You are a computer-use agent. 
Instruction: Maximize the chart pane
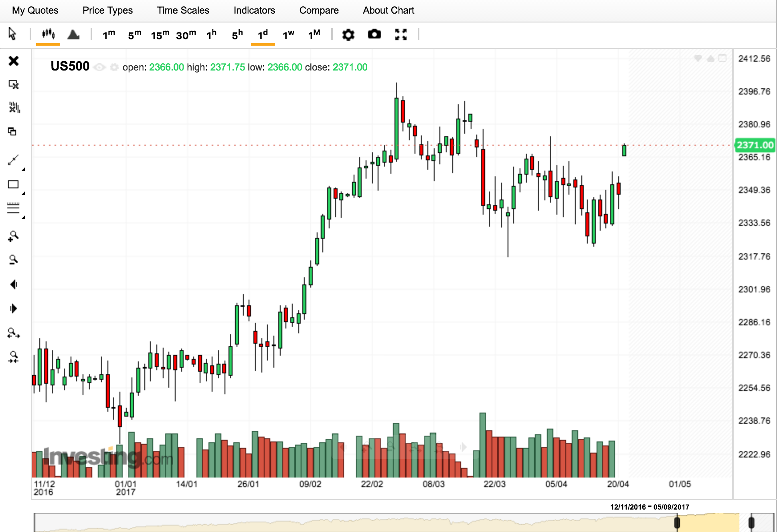722,58
